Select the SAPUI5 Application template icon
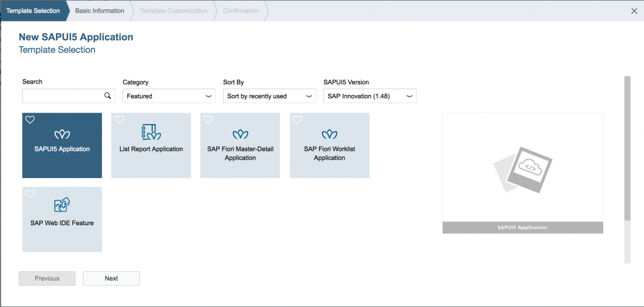The width and height of the screenshot is (644, 307). pos(62,135)
